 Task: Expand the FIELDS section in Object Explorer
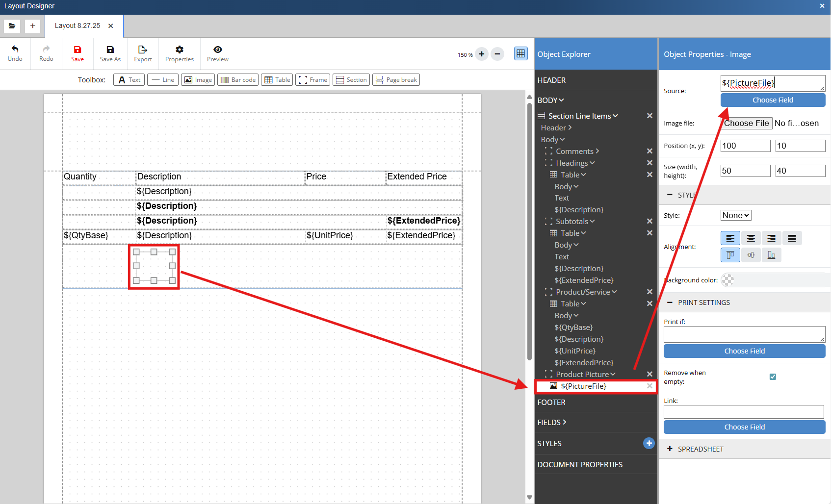pos(552,422)
